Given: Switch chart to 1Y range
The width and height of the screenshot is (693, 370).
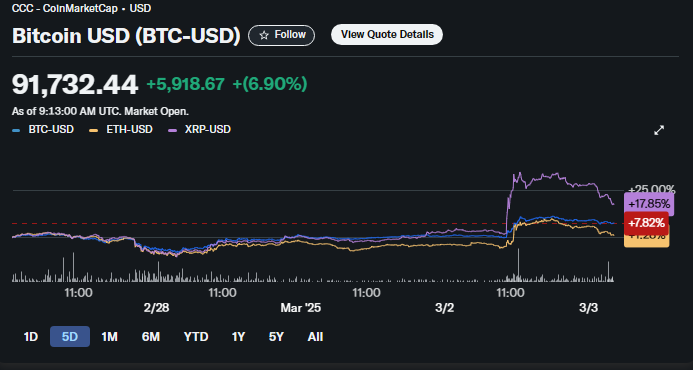Looking at the screenshot, I should (x=238, y=337).
